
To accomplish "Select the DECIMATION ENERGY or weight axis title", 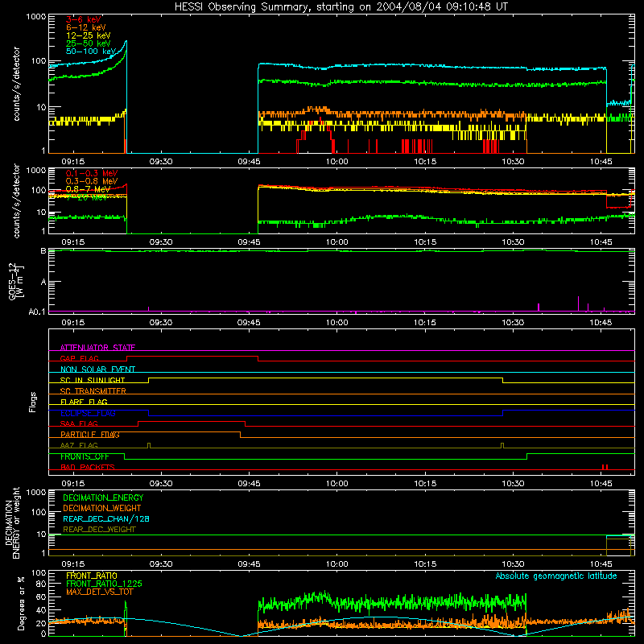I will (x=12, y=522).
